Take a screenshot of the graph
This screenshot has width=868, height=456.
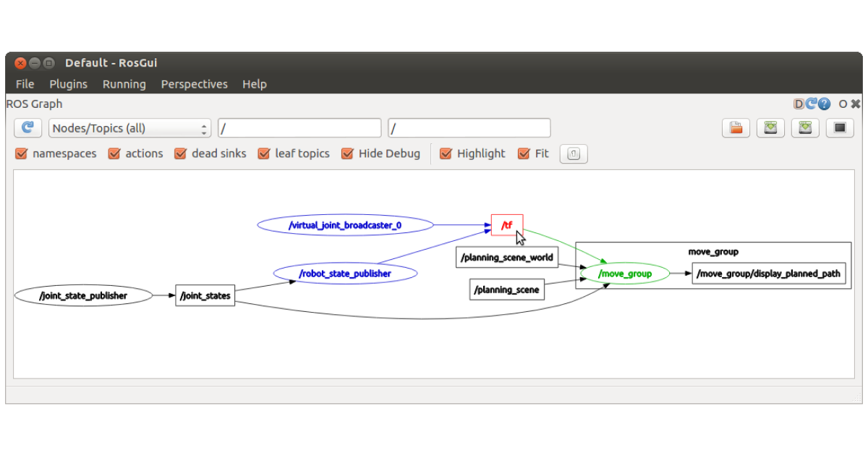click(840, 127)
